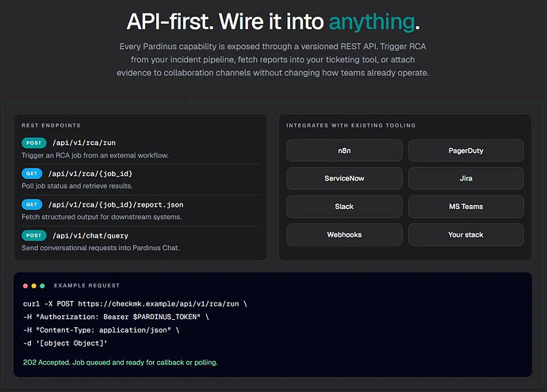Click the curl -X POST command line
Viewport: 547px width, 392px height.
(135, 304)
